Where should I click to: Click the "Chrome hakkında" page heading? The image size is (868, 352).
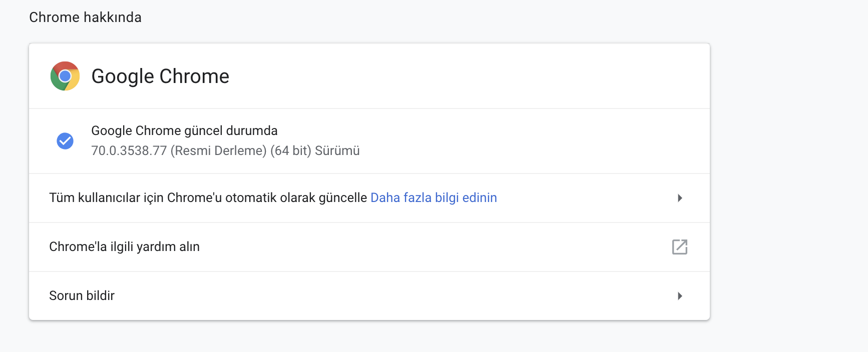pyautogui.click(x=85, y=17)
